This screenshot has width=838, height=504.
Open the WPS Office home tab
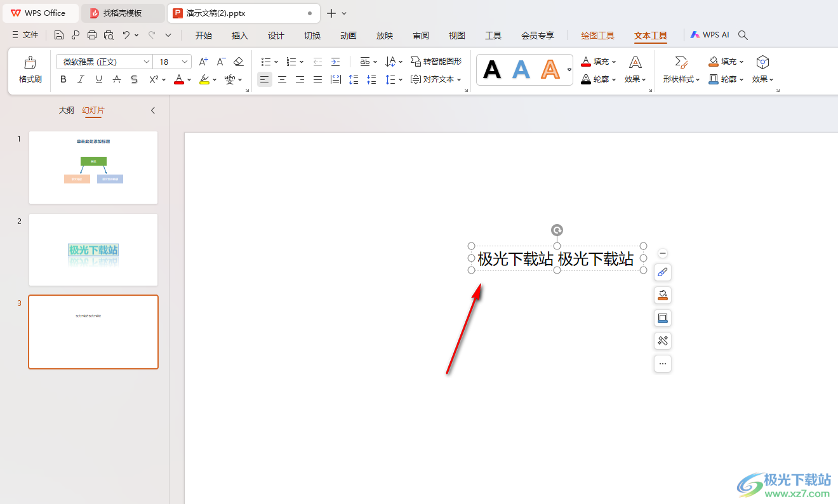(x=39, y=13)
